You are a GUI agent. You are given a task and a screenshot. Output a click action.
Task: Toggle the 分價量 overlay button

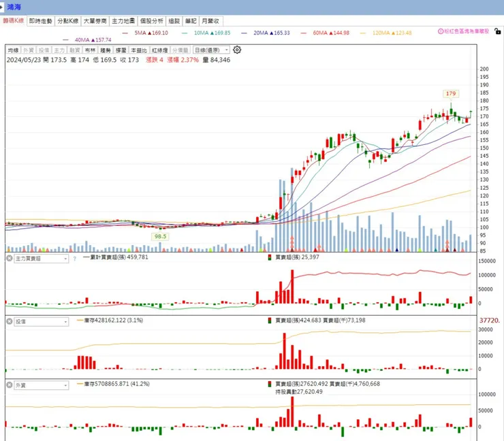click(x=180, y=50)
